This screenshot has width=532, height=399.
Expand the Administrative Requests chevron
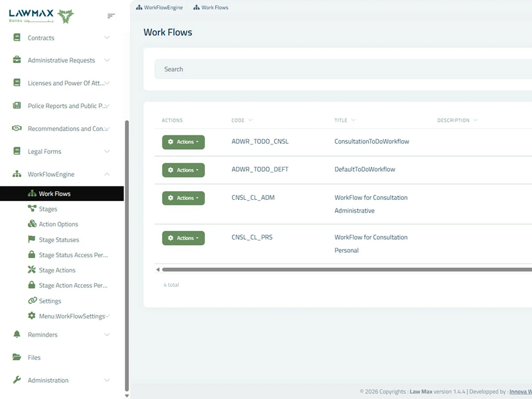(x=107, y=60)
